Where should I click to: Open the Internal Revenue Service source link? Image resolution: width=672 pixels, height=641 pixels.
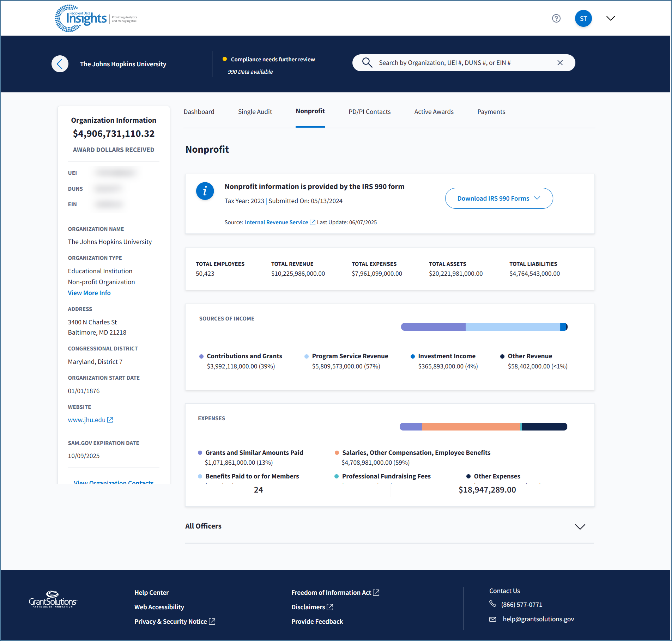pos(276,222)
